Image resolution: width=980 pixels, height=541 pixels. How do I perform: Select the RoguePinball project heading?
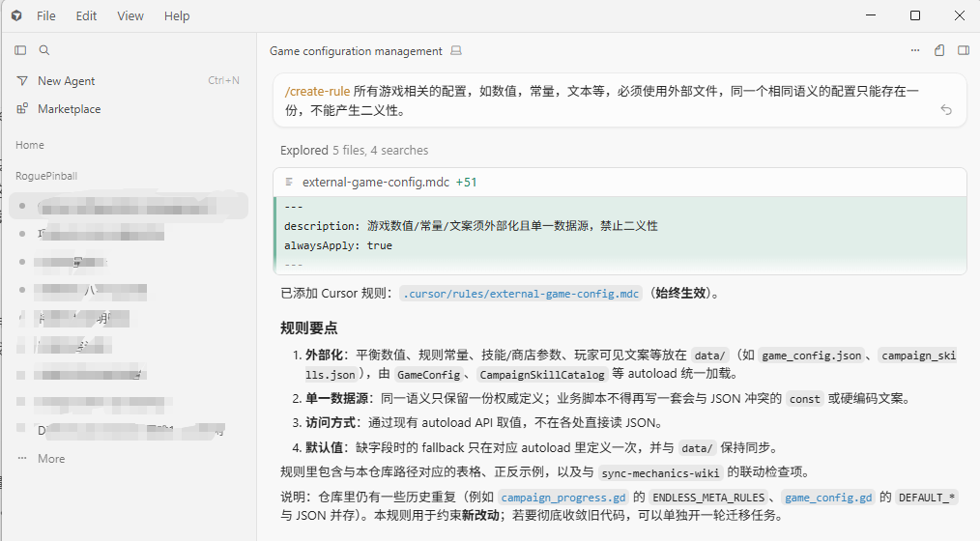coord(46,176)
